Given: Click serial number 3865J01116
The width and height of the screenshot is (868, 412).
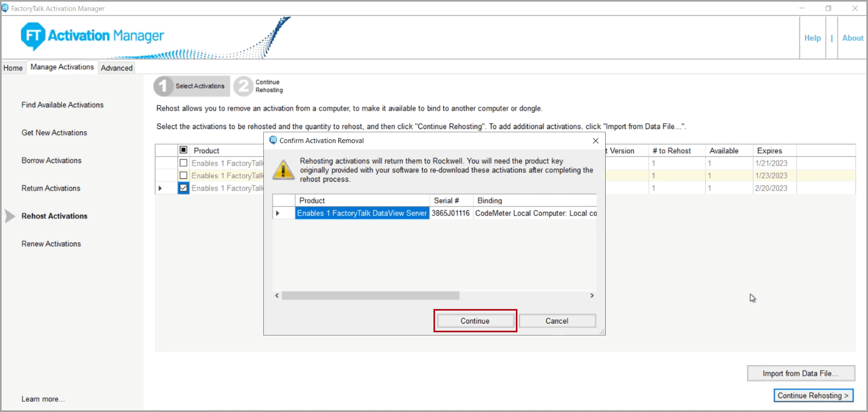Looking at the screenshot, I should pyautogui.click(x=451, y=213).
